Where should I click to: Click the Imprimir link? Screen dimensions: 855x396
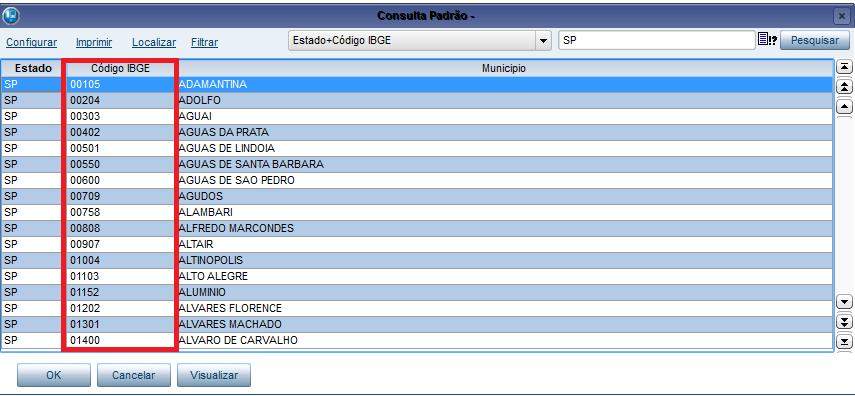coord(94,42)
